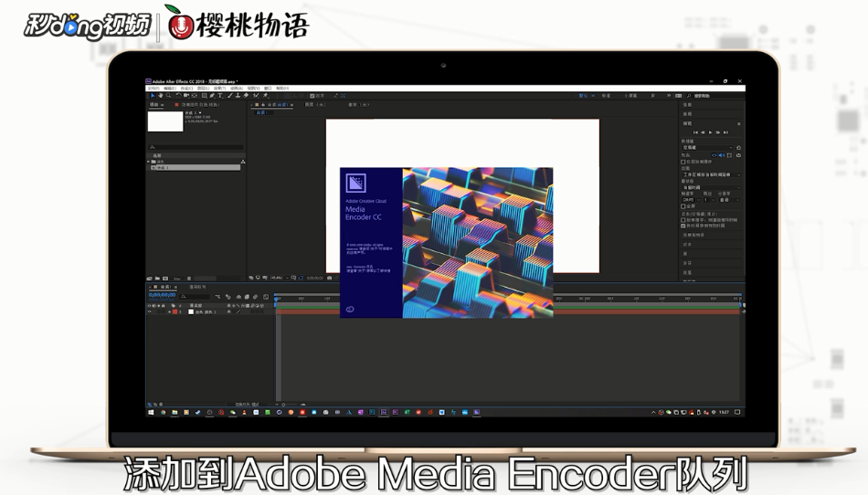Jump to first frame in Preview panel

(x=695, y=132)
